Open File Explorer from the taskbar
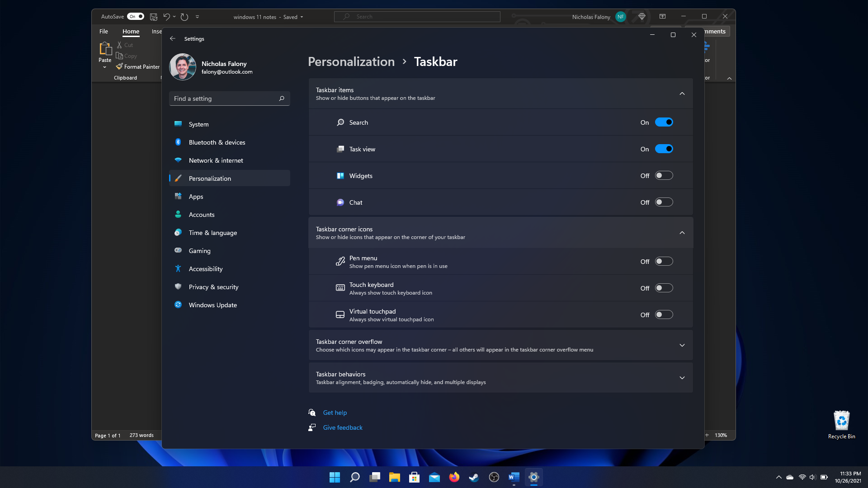Image resolution: width=868 pixels, height=488 pixels. (394, 477)
